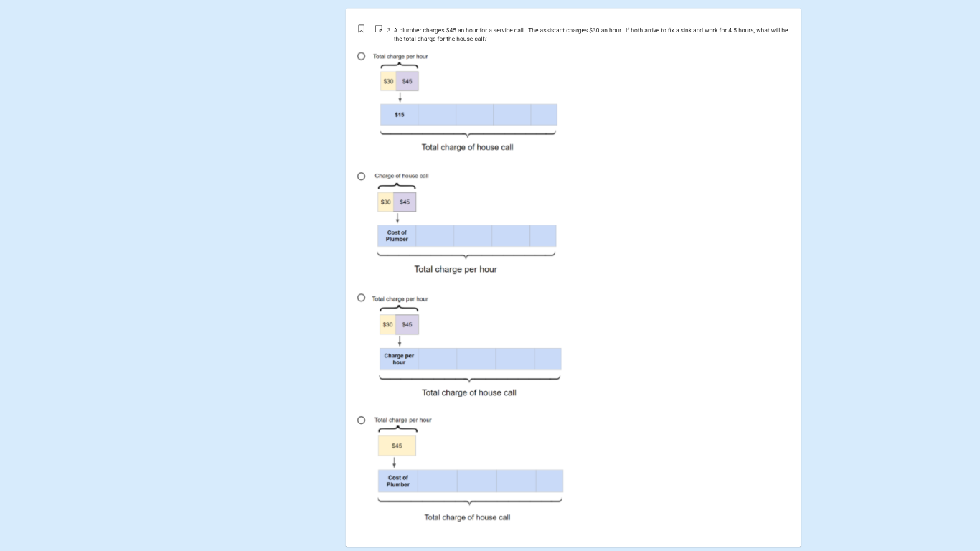Click "Total charge of house call" under third diagram
Screen dimensions: 980x551
(x=469, y=393)
